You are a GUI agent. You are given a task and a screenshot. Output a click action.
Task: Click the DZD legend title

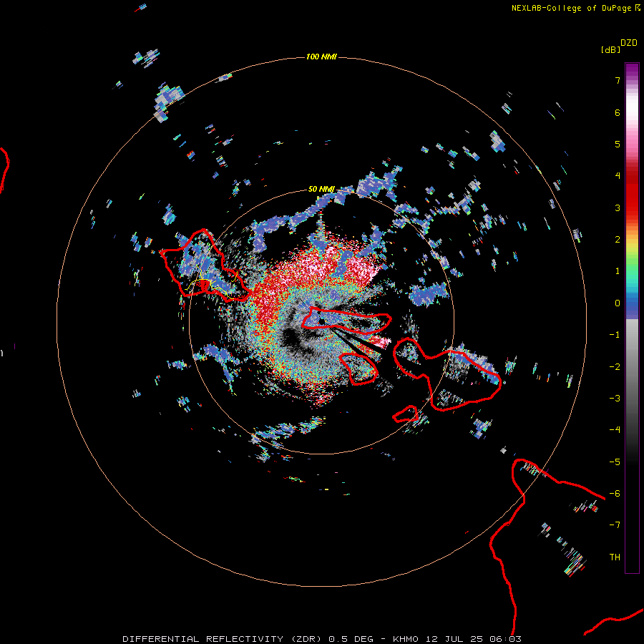[629, 43]
